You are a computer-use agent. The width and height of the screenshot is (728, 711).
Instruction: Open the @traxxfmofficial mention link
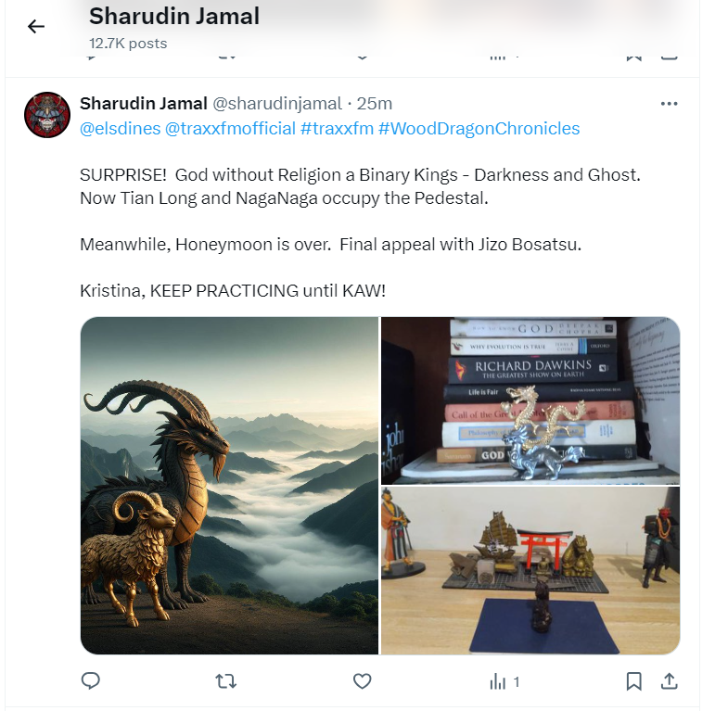pos(230,129)
